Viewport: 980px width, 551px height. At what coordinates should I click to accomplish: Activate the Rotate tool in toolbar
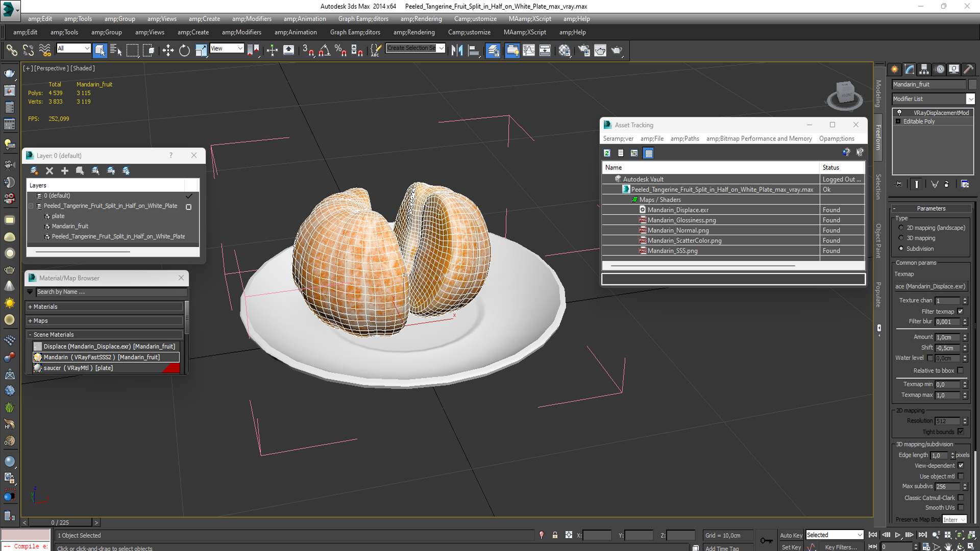point(184,50)
